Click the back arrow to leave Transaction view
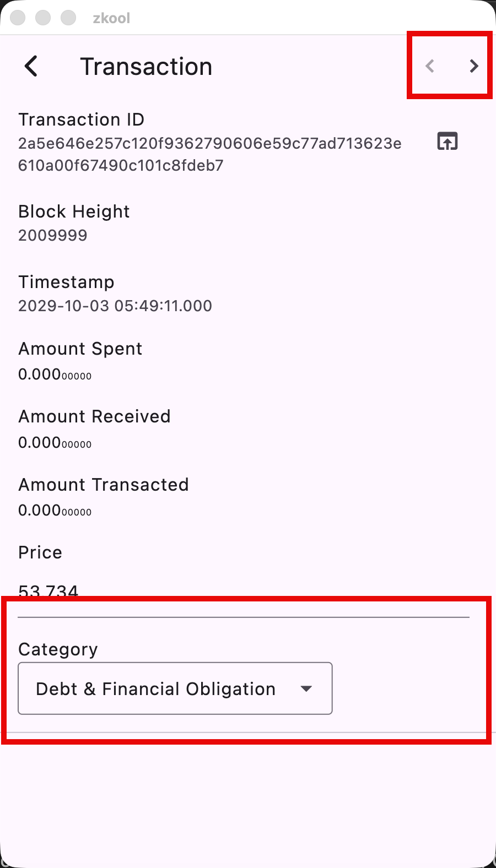This screenshot has width=496, height=868. click(x=30, y=66)
